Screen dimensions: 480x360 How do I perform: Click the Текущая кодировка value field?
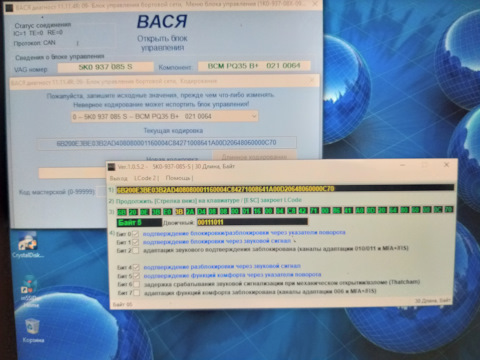[x=166, y=143]
